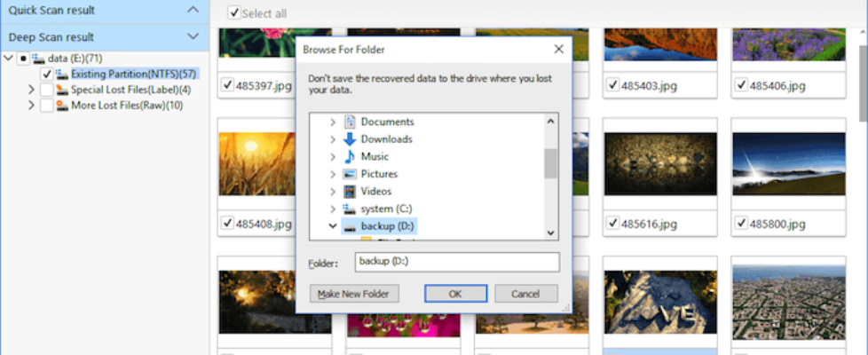Uncheck the 485397.jpg checkbox
The width and height of the screenshot is (868, 355).
[227, 85]
